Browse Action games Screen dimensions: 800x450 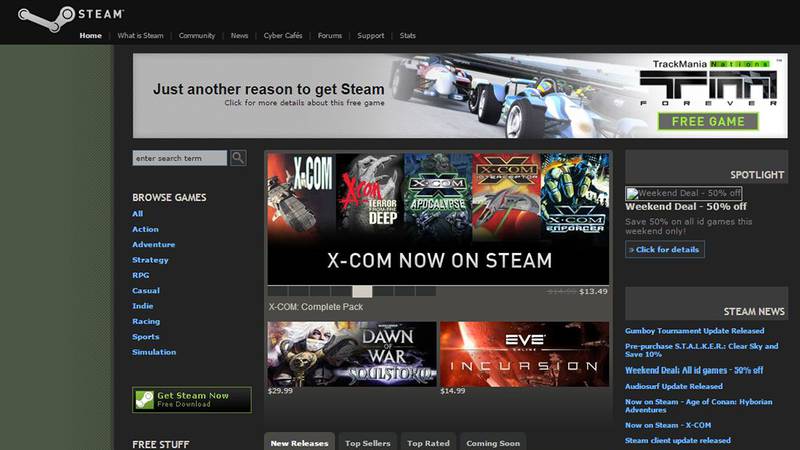[x=145, y=229]
